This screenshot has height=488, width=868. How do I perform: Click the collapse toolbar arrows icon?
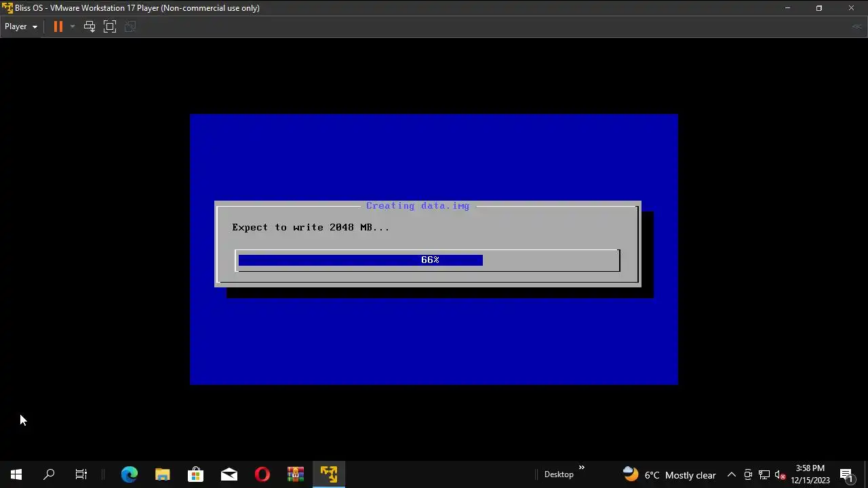[856, 26]
